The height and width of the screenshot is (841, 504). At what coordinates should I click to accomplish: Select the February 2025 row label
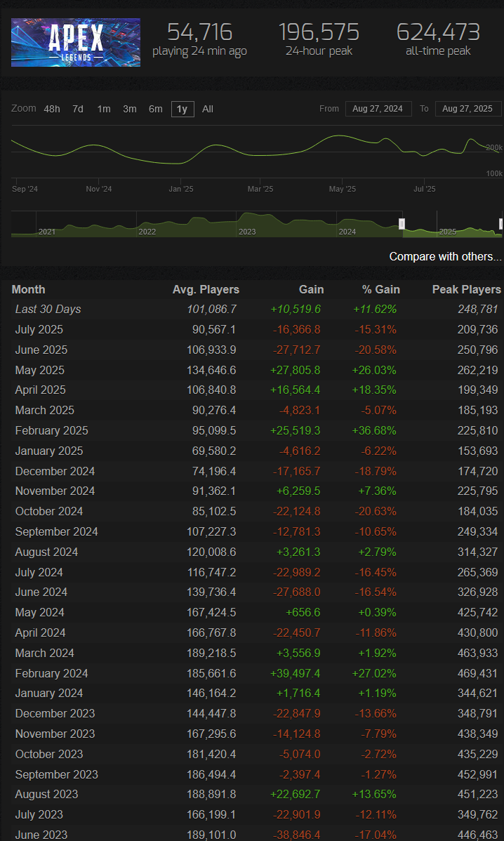51,431
